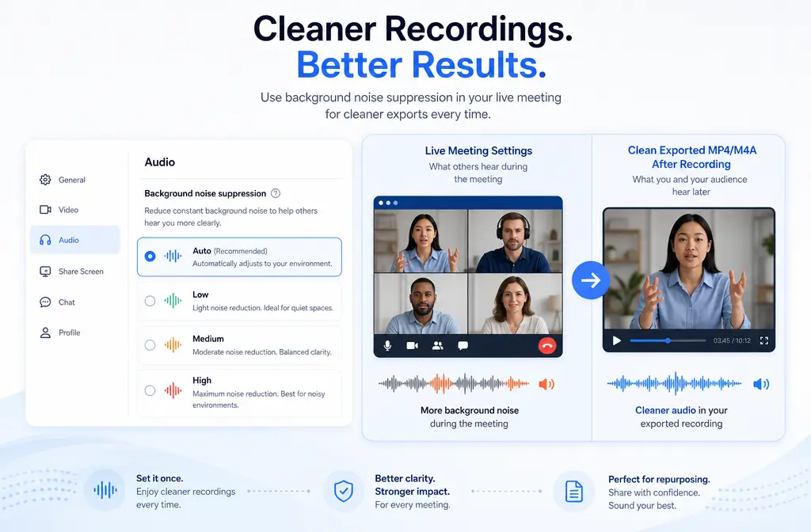Open the Share Screen monitor icon
The width and height of the screenshot is (811, 532).
[x=45, y=272]
